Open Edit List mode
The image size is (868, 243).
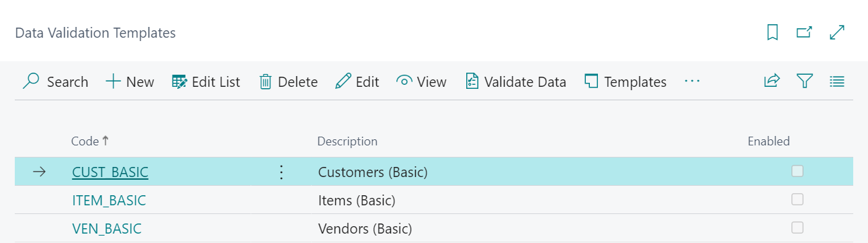click(206, 82)
